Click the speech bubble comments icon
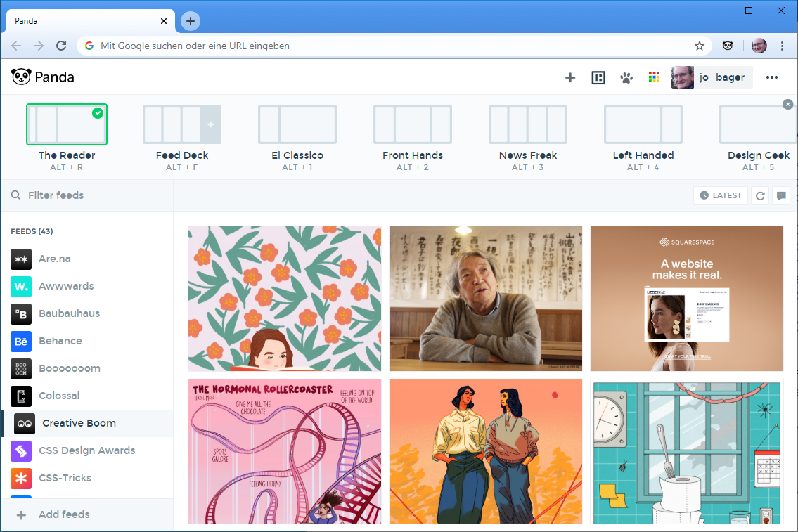798x532 pixels. (780, 195)
